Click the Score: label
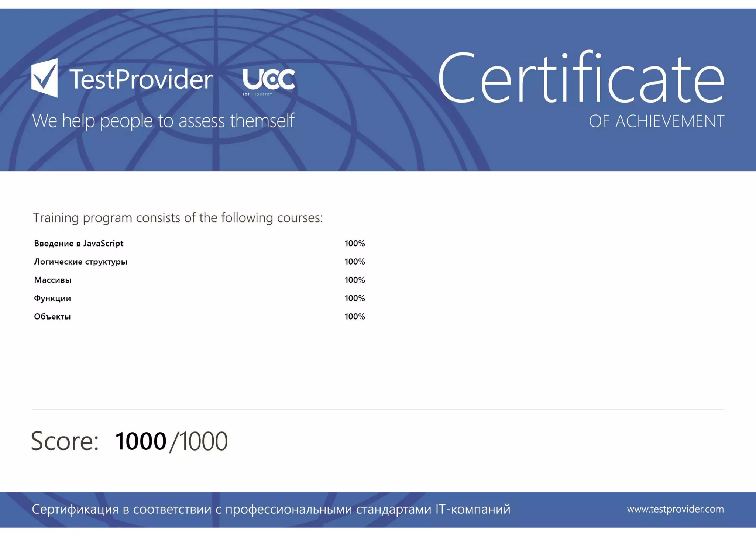This screenshot has width=756, height=534. tap(65, 441)
